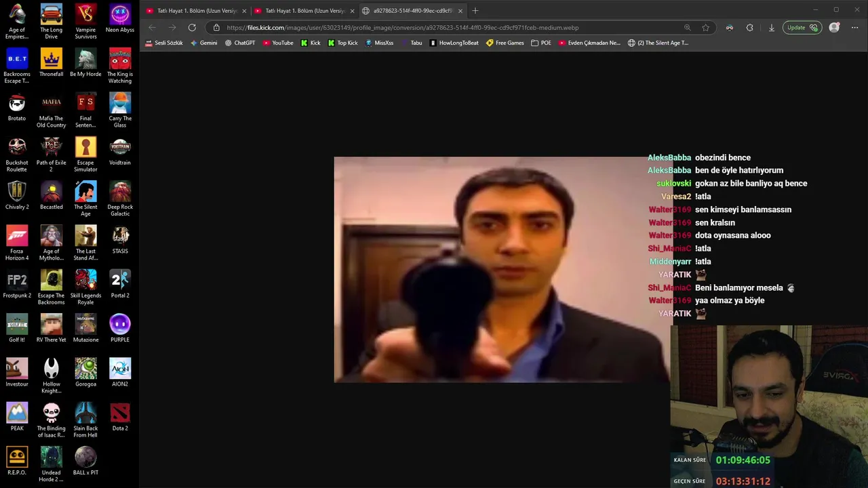The width and height of the screenshot is (868, 488).
Task: Open Path of Exile 2 shortcut
Action: pos(51,155)
